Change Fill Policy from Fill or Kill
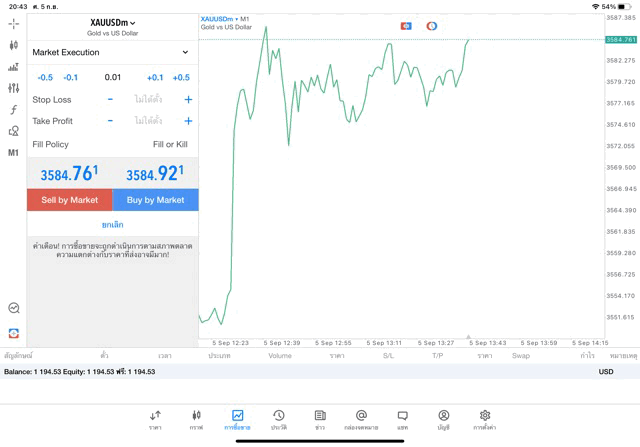 (169, 144)
